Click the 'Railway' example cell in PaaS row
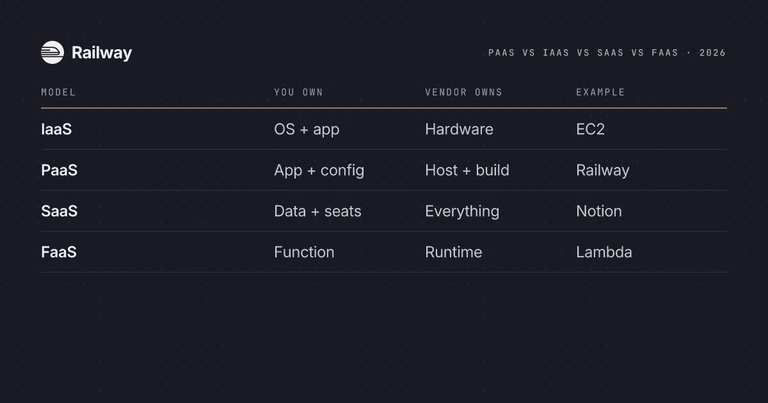 pos(602,170)
